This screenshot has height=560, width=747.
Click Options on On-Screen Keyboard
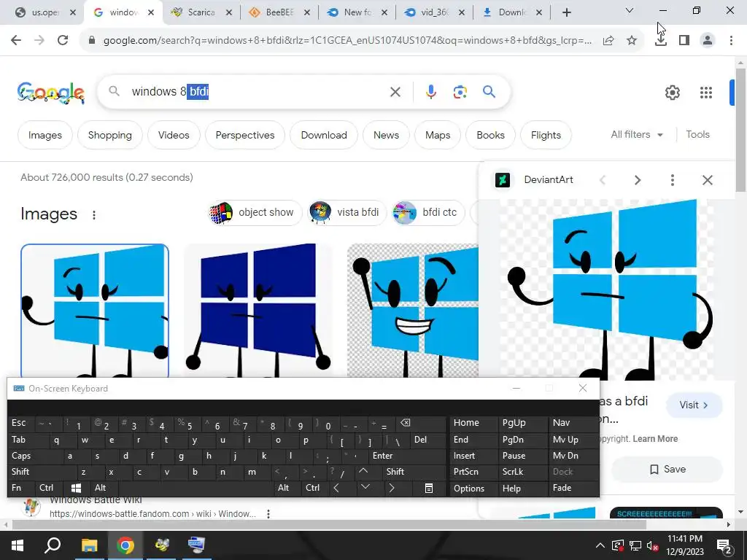[473, 488]
